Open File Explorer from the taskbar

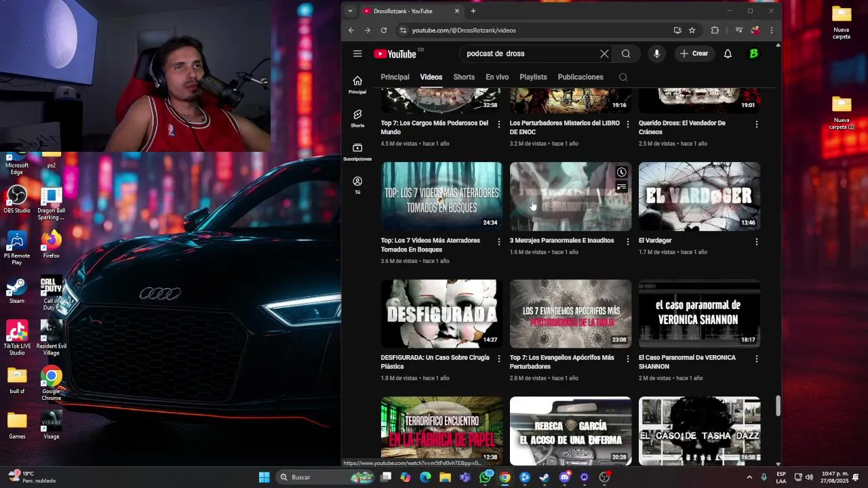(445, 477)
